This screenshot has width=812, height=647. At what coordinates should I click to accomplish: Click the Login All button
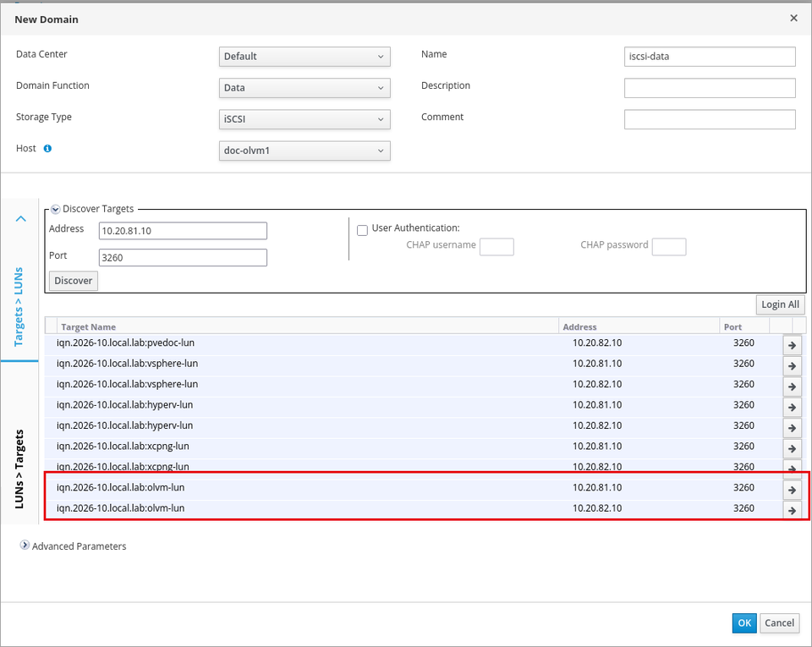pyautogui.click(x=780, y=304)
